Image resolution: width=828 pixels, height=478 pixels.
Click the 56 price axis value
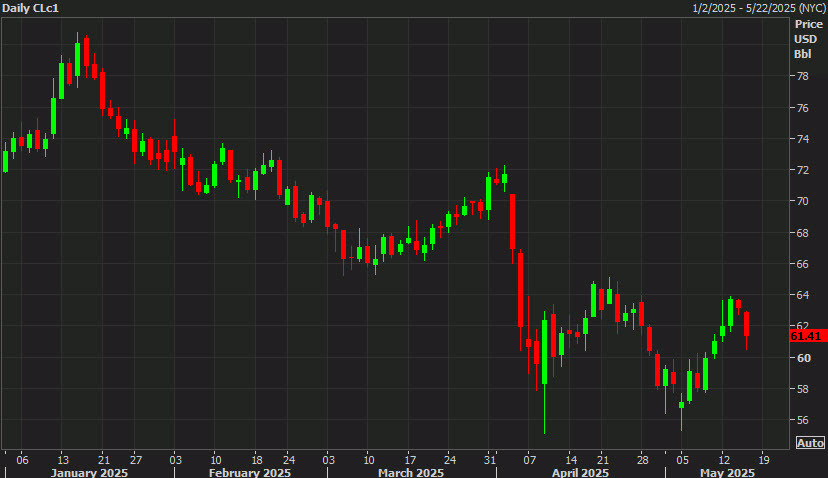pos(802,420)
